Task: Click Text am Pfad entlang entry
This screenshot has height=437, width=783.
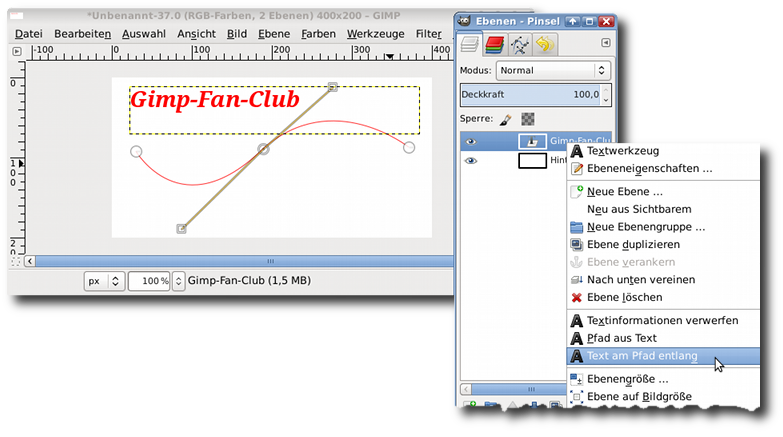Action: click(x=663, y=356)
